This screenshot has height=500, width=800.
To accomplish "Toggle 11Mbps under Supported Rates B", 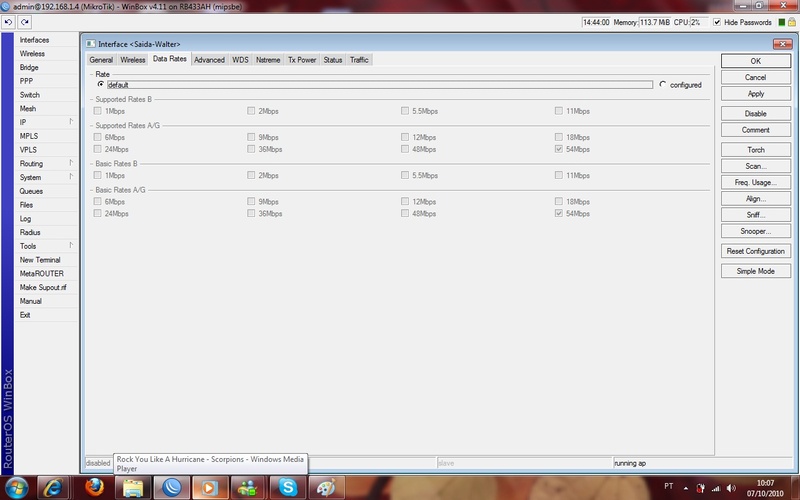I will (x=559, y=111).
